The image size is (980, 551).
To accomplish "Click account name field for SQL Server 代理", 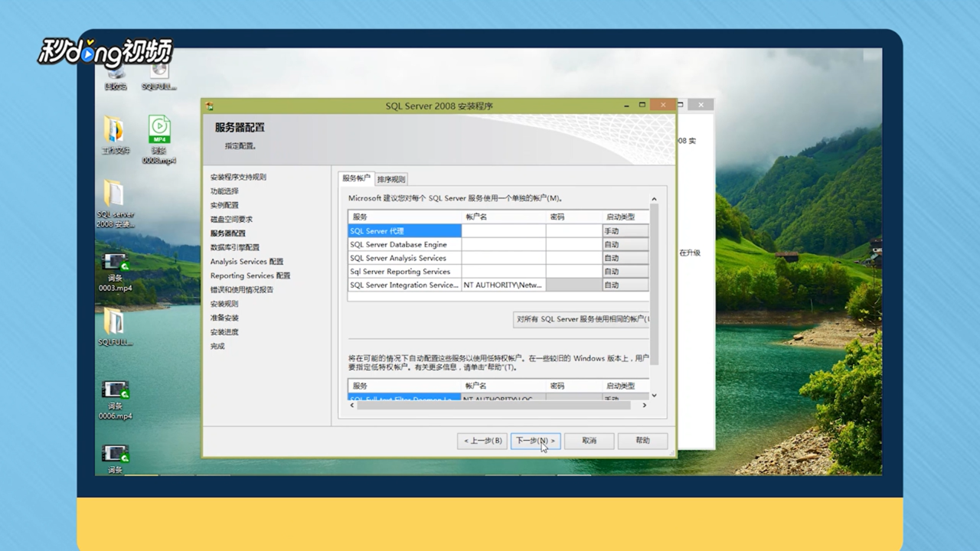I will (504, 231).
